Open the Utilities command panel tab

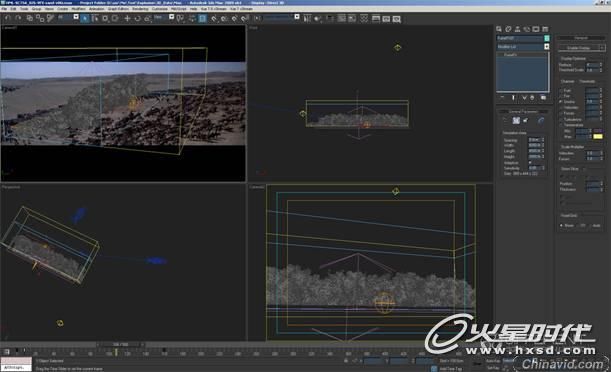(545, 29)
